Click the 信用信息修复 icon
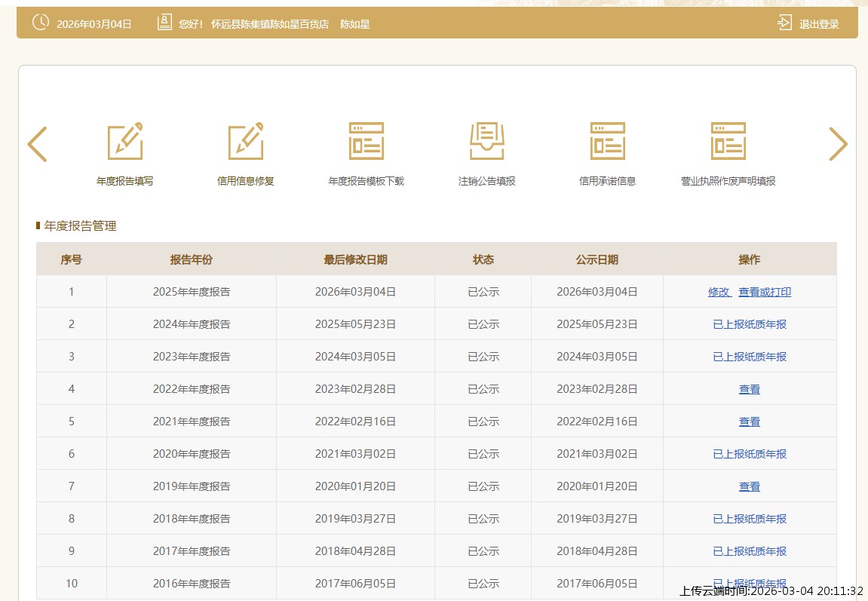 point(246,142)
